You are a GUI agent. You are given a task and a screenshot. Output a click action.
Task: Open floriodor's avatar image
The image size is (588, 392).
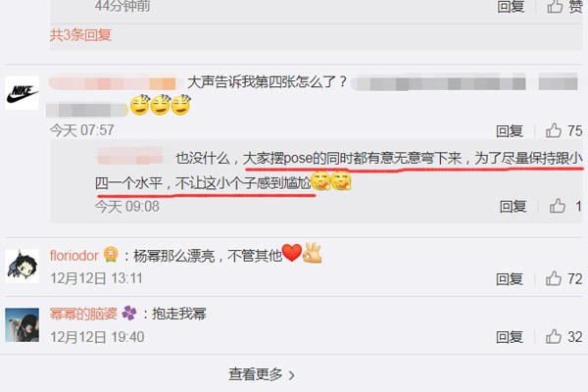[22, 266]
